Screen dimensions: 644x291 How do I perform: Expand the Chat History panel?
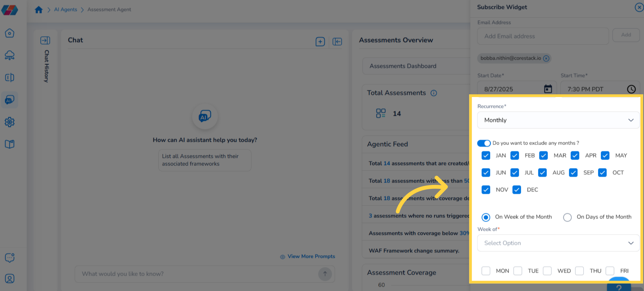pos(45,40)
